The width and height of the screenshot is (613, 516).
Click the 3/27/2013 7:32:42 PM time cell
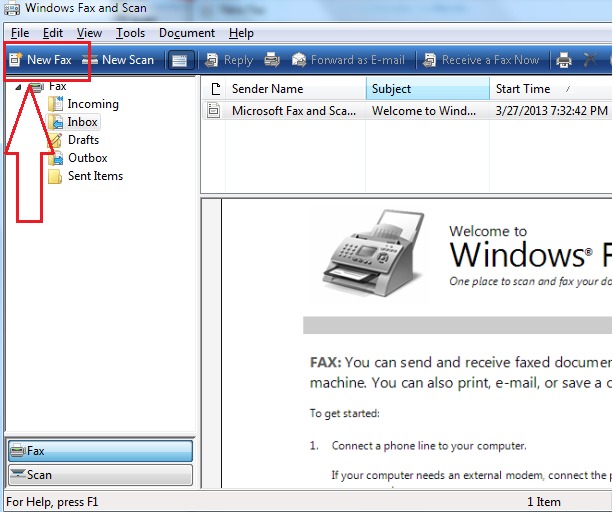551,111
